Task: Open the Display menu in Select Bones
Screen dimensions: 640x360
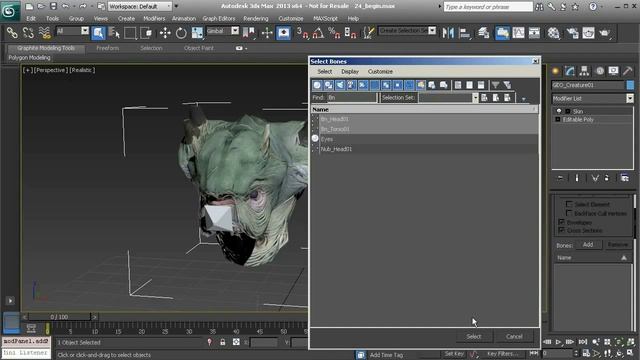Action: (350, 71)
